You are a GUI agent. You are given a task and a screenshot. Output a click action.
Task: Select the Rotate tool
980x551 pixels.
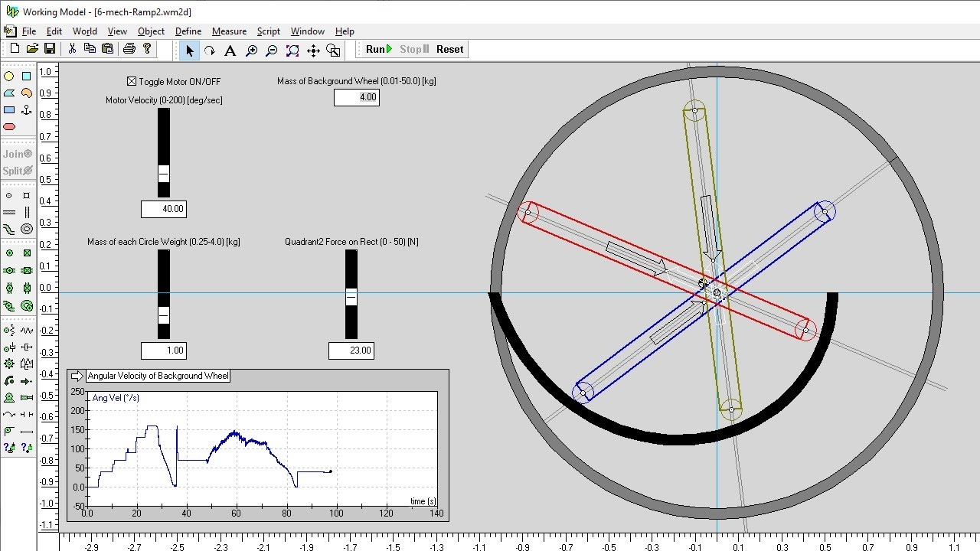pyautogui.click(x=209, y=51)
